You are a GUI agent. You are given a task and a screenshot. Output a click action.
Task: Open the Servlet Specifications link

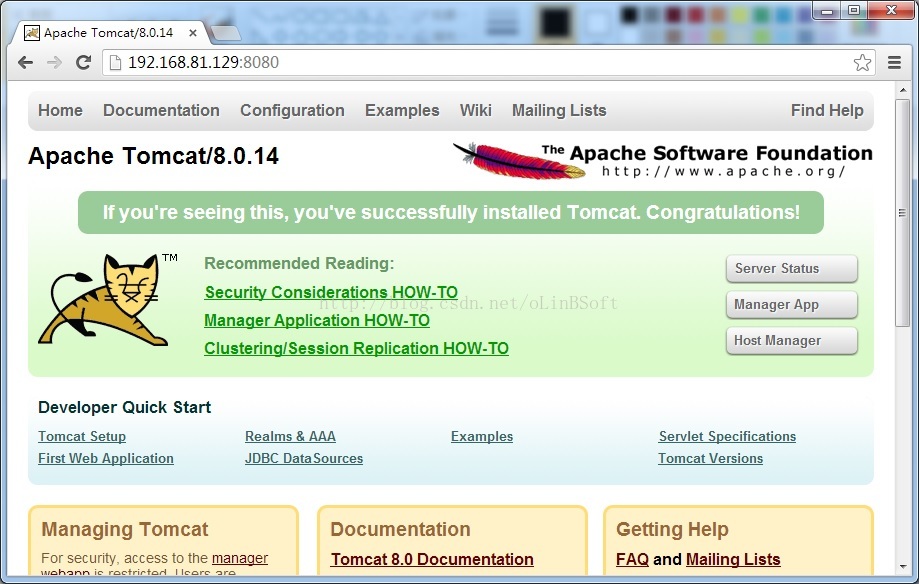[727, 436]
